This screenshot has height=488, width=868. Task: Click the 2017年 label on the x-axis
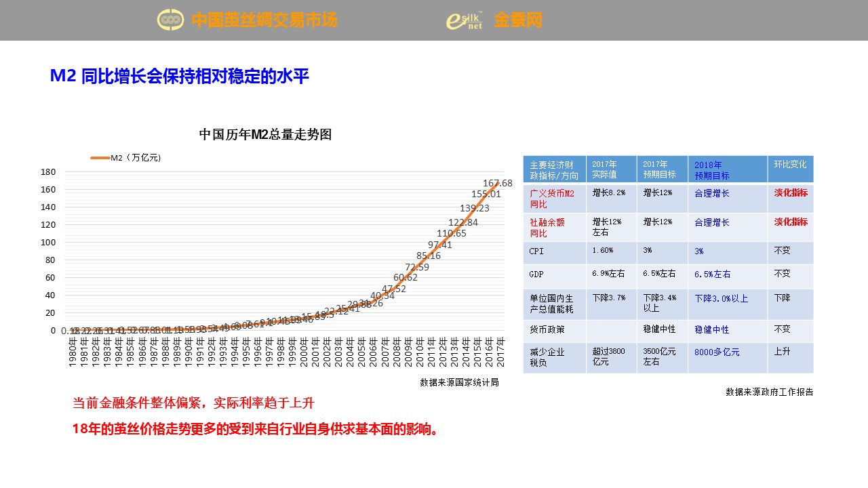[501, 352]
